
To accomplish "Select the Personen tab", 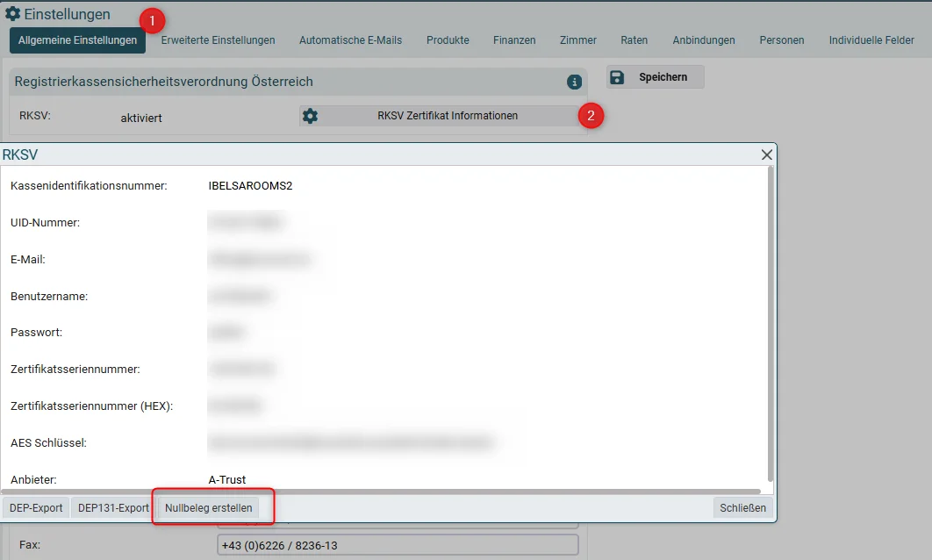I will (782, 40).
